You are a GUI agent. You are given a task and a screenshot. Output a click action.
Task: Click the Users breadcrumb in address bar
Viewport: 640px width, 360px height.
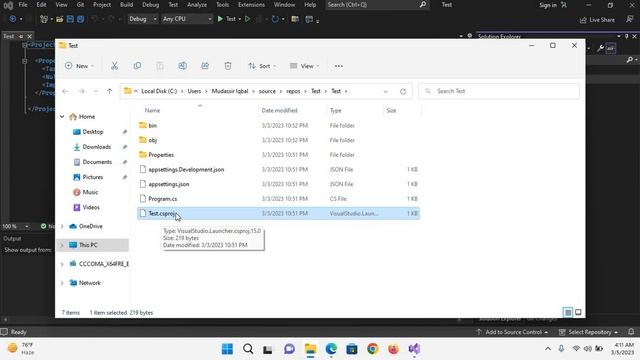(x=194, y=91)
